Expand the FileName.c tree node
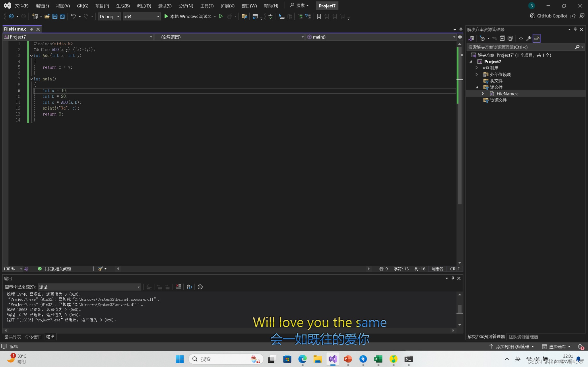This screenshot has height=367, width=588. point(483,93)
